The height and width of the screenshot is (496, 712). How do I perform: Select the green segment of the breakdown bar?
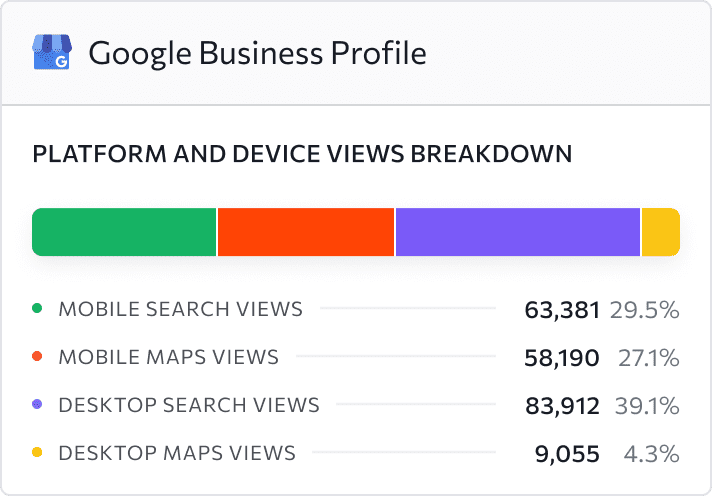click(124, 232)
